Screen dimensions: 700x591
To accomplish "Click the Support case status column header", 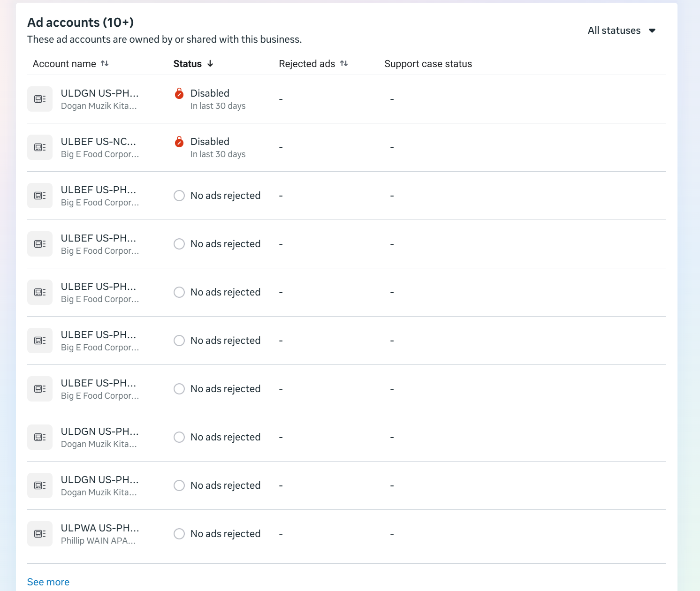I will pyautogui.click(x=428, y=64).
